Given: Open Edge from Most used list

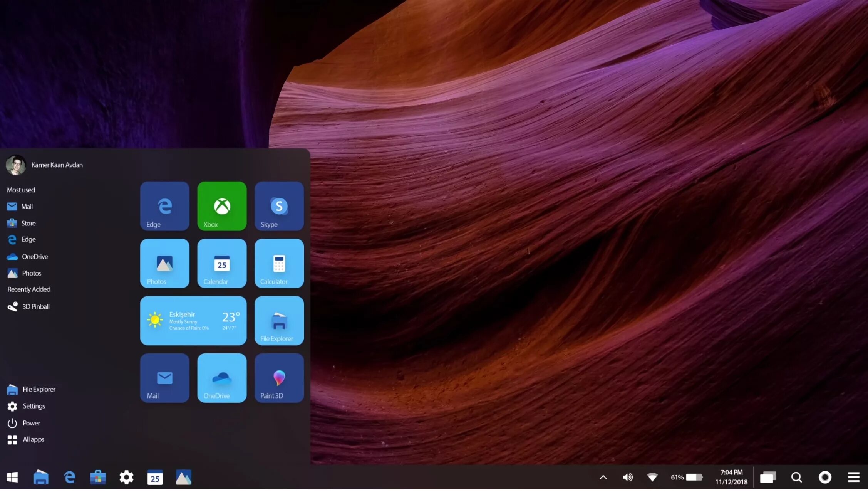Looking at the screenshot, I should [x=28, y=239].
